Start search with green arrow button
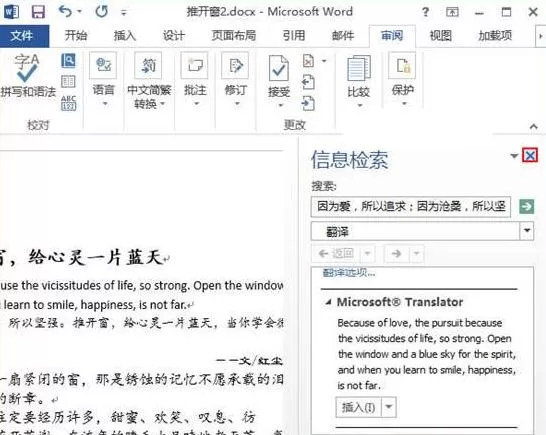The image size is (546, 435). coord(526,207)
